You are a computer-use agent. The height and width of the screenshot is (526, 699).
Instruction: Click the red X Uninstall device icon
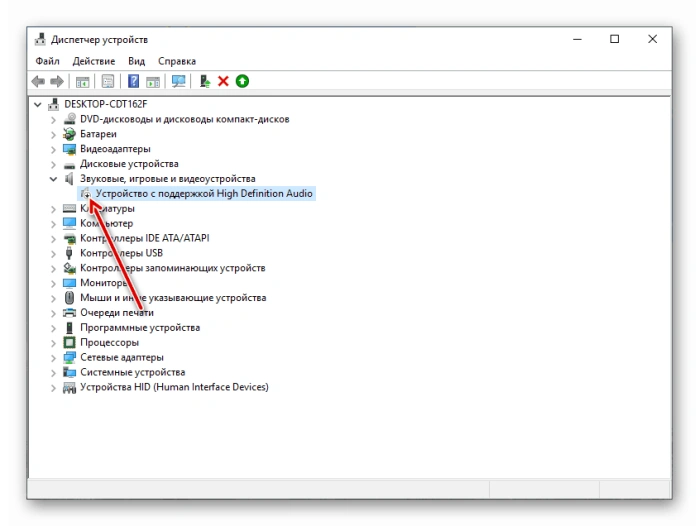click(x=223, y=81)
